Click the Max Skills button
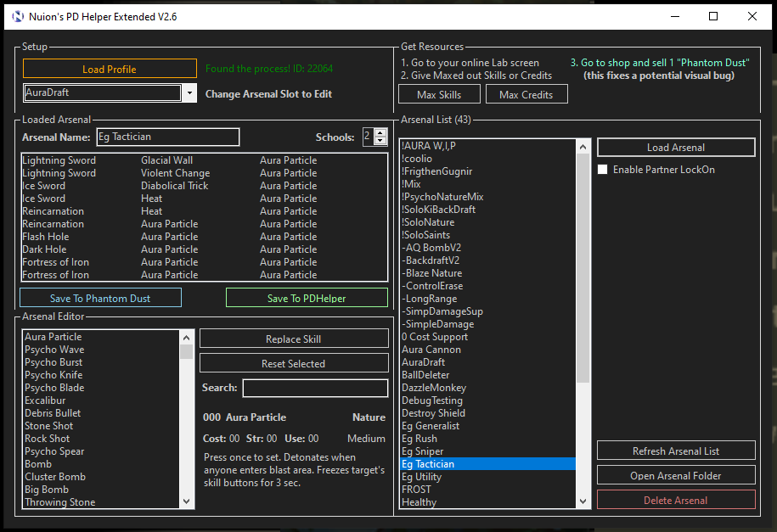 (439, 94)
